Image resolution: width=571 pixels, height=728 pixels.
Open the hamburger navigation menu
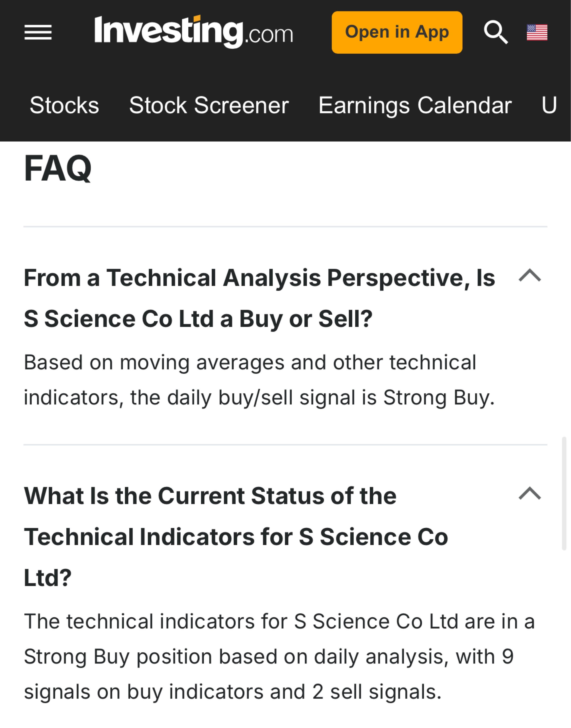(x=38, y=32)
